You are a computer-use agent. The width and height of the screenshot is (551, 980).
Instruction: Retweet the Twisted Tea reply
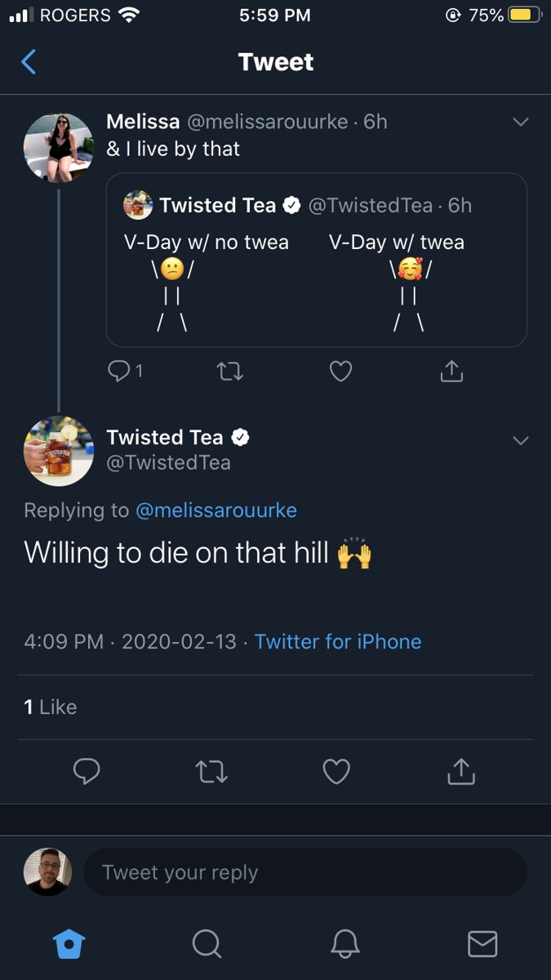(x=212, y=771)
